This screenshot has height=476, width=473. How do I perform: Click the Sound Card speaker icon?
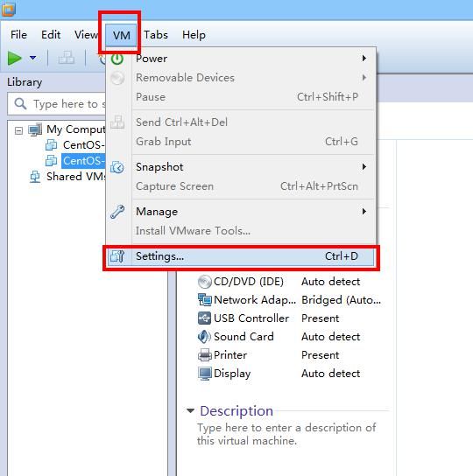(204, 337)
